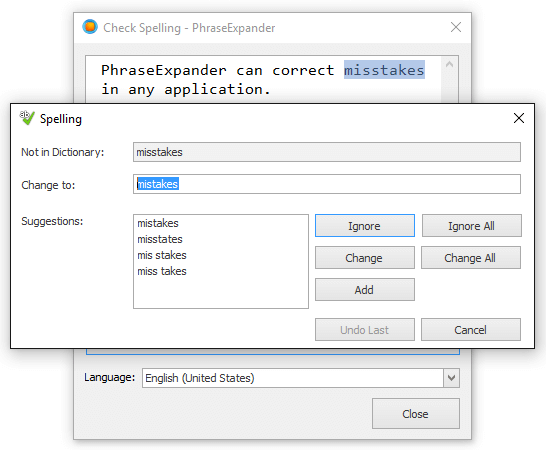Close the Check Spelling window
This screenshot has width=546, height=450.
tap(455, 27)
